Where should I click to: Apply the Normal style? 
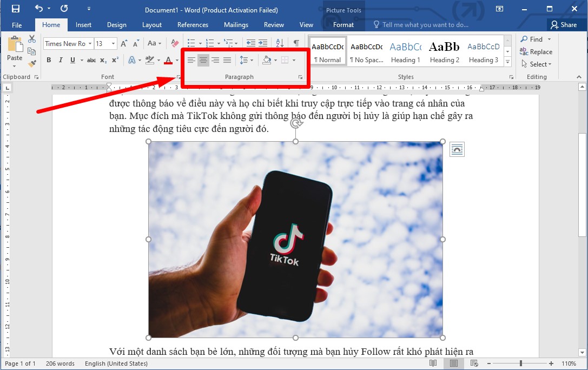tap(327, 52)
